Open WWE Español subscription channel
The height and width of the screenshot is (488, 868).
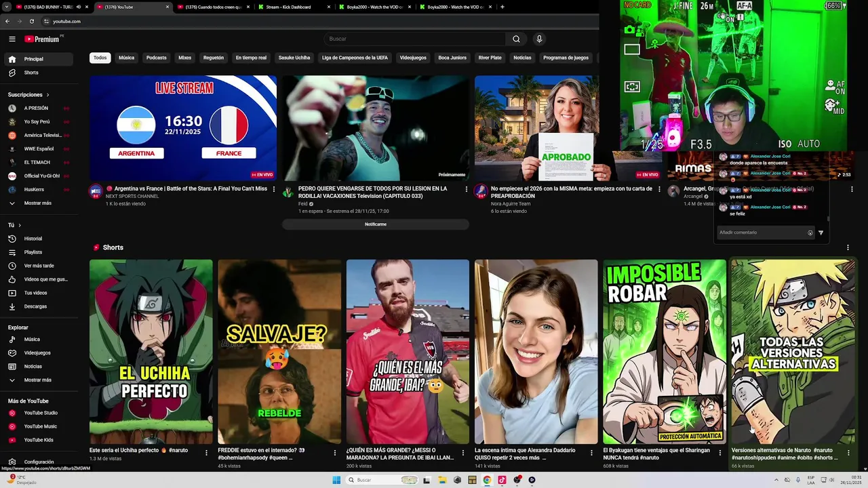click(39, 148)
